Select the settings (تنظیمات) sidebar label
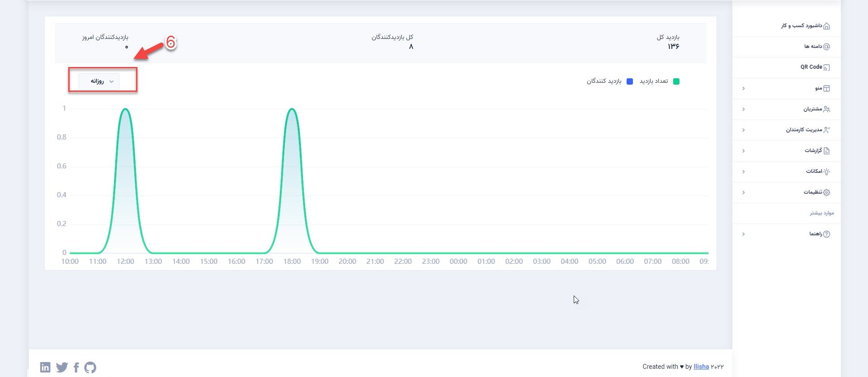This screenshot has height=377, width=868. tap(813, 192)
